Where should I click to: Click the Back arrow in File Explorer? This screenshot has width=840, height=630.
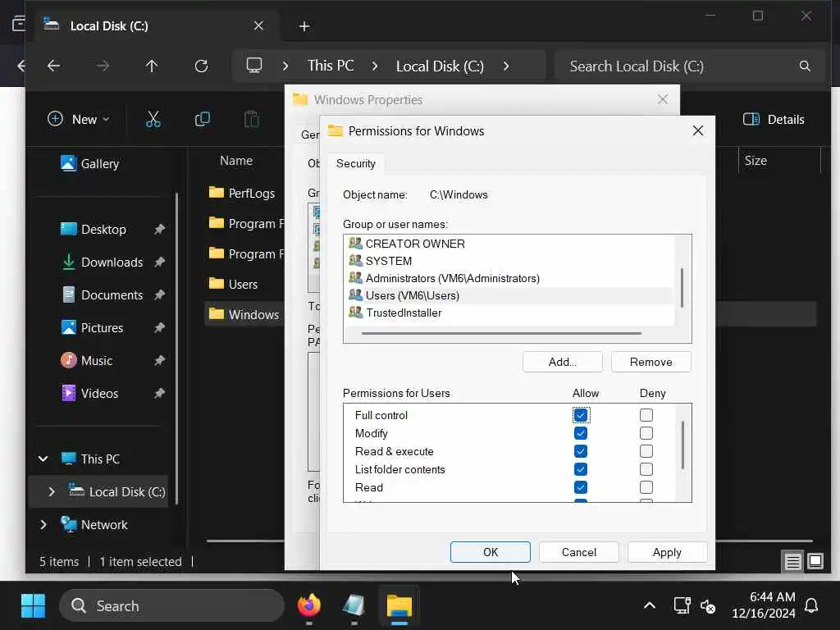click(53, 66)
